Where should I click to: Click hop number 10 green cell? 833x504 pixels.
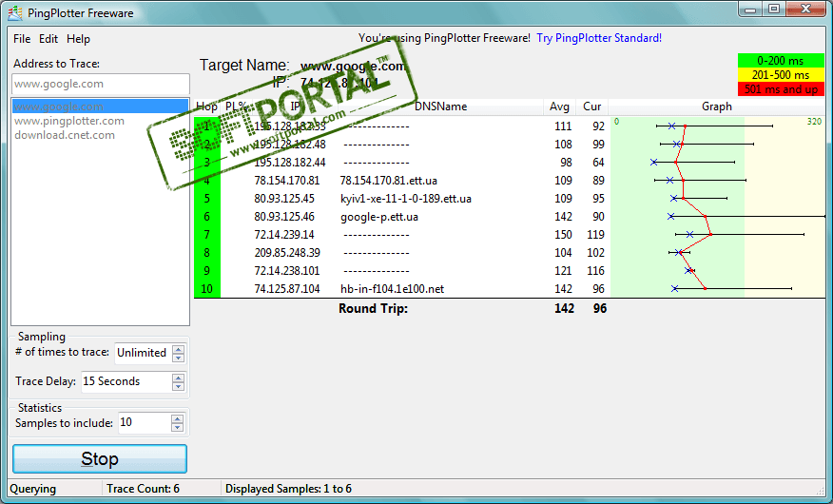[x=207, y=289]
